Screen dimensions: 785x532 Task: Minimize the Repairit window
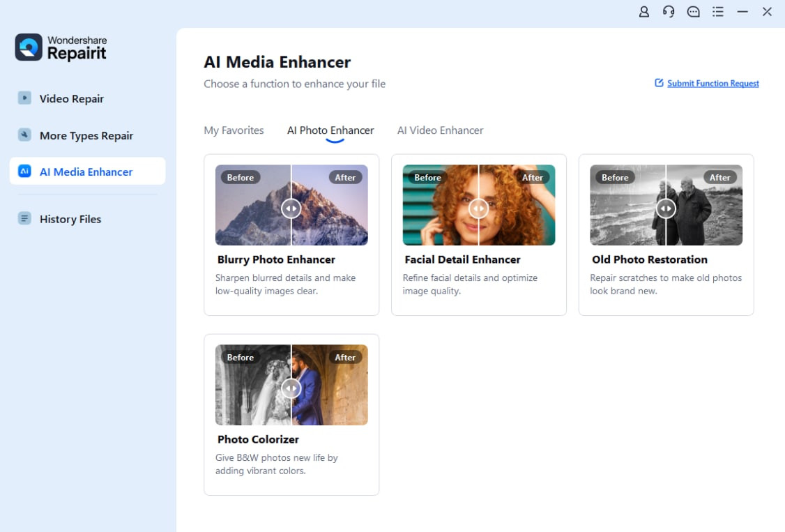click(742, 12)
